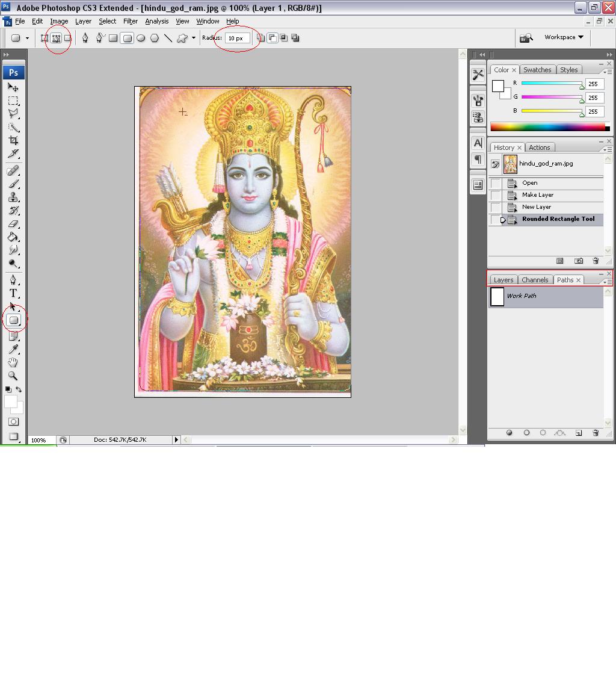Toggle history brush source for Make Layer state
The height and width of the screenshot is (691, 616).
point(496,195)
